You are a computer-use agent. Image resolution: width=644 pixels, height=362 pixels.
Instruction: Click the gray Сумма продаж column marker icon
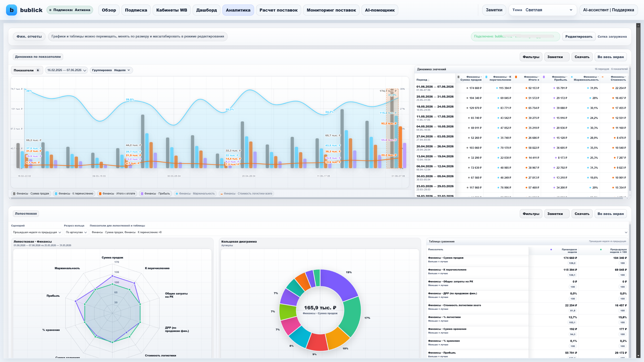[x=459, y=77]
